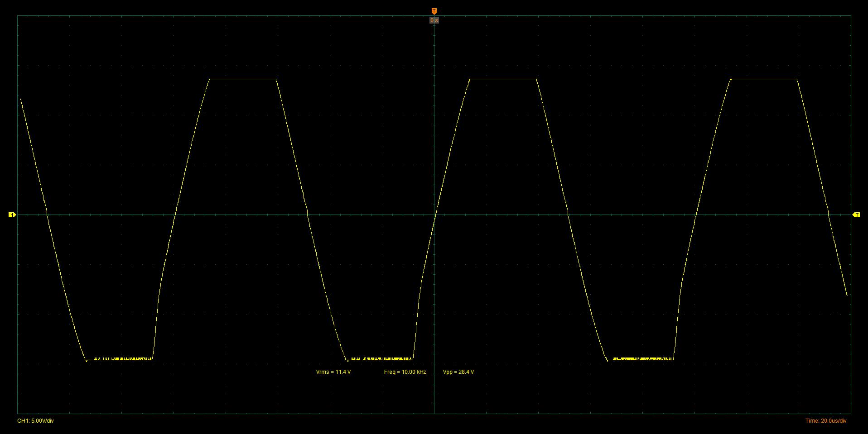Viewport: 868px width, 434px height.
Task: Click last rising-edge zero crossing on the right
Action: pos(695,215)
